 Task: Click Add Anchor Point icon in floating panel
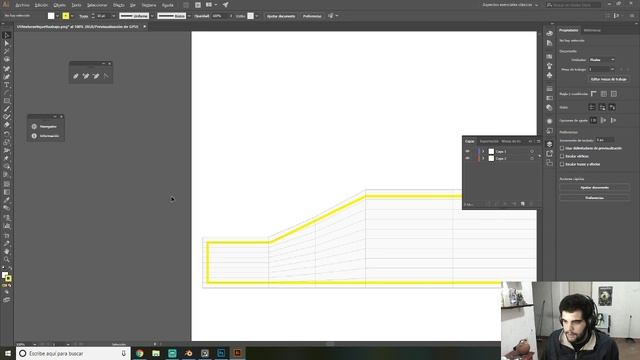86,76
